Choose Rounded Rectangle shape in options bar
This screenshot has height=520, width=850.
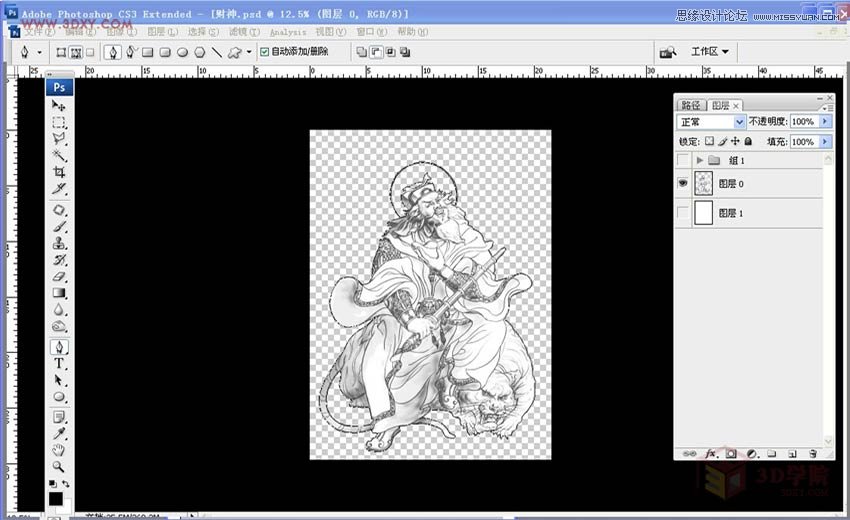pyautogui.click(x=165, y=52)
